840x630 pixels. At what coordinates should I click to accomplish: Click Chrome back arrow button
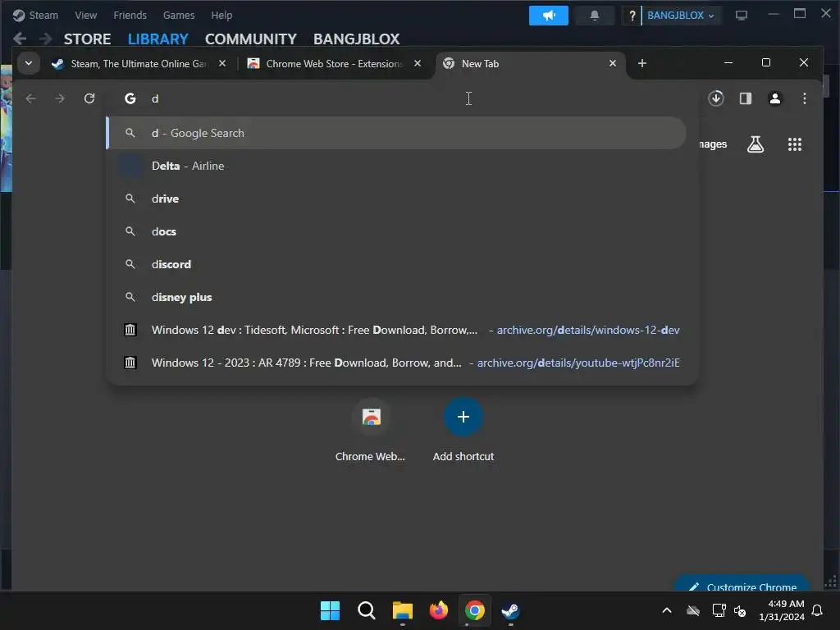(30, 98)
